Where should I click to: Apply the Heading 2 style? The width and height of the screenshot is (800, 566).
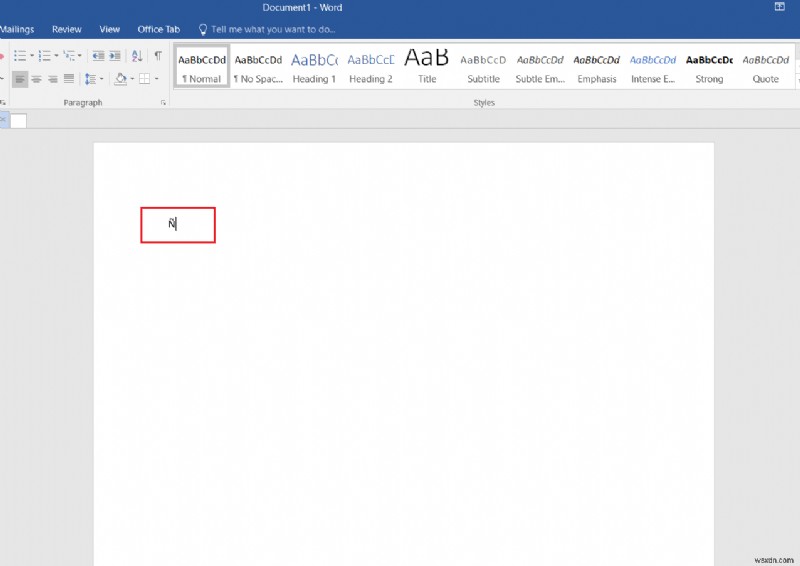point(371,67)
